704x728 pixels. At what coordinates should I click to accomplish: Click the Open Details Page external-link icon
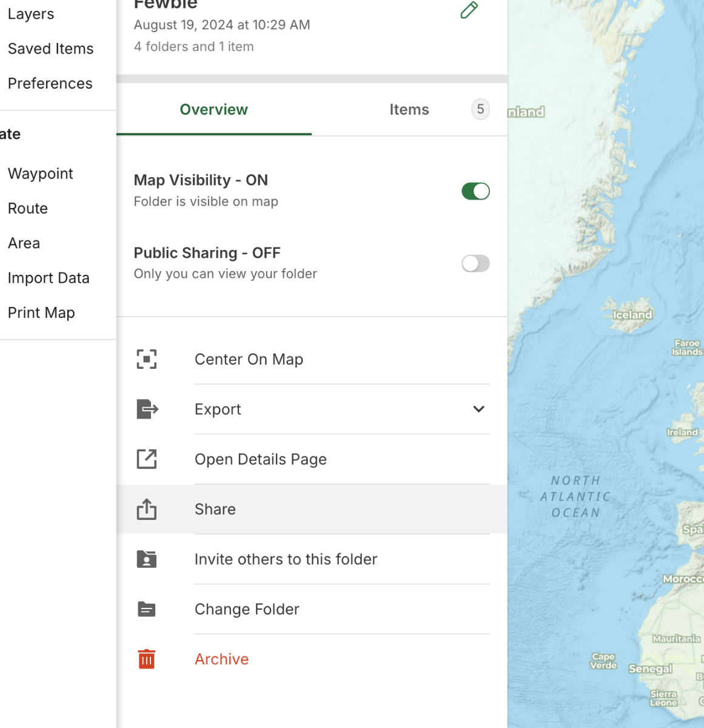click(147, 459)
